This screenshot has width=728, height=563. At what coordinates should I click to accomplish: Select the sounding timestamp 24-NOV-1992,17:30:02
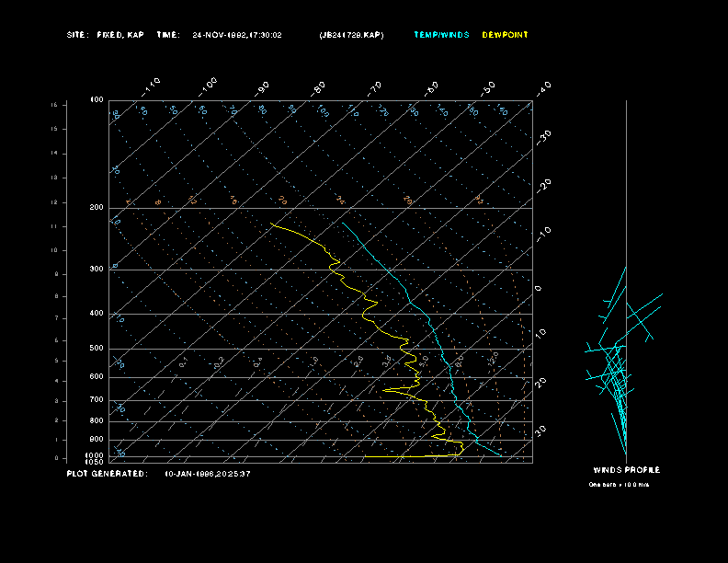click(237, 35)
